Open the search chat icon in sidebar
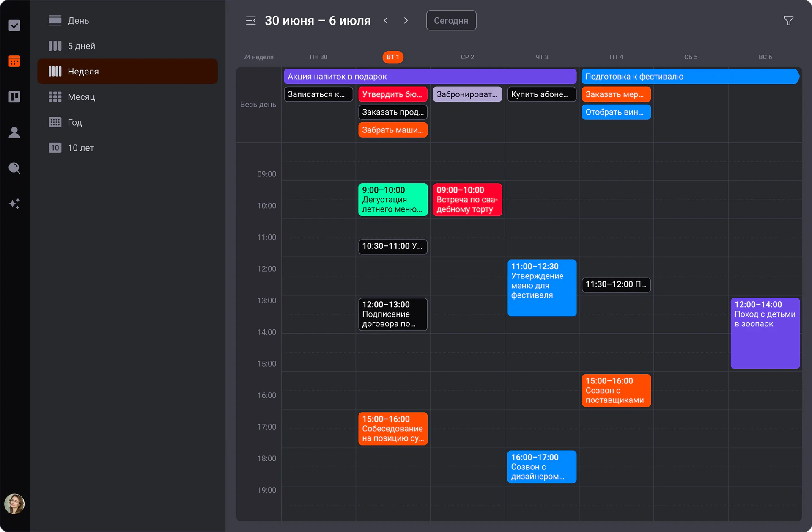The width and height of the screenshot is (812, 532). [x=14, y=168]
